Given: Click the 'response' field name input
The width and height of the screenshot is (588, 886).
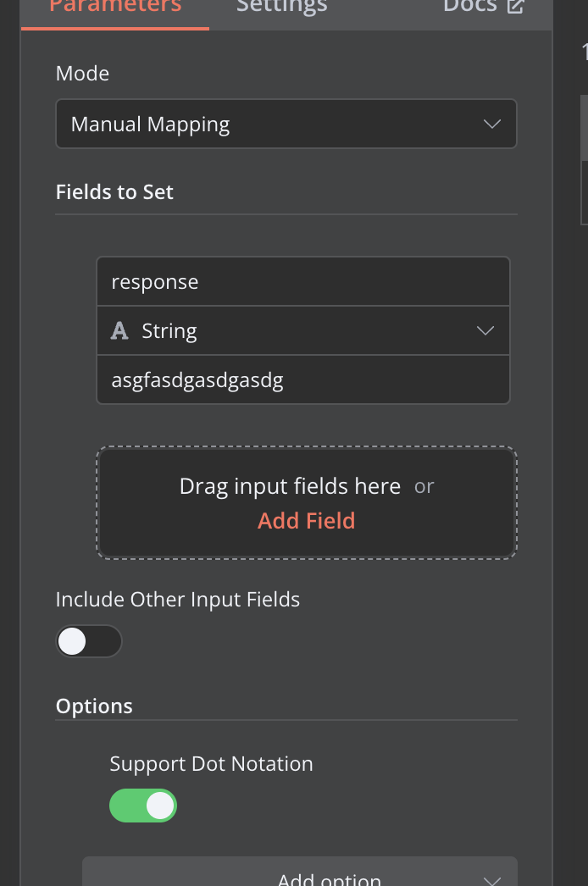Looking at the screenshot, I should (x=303, y=281).
